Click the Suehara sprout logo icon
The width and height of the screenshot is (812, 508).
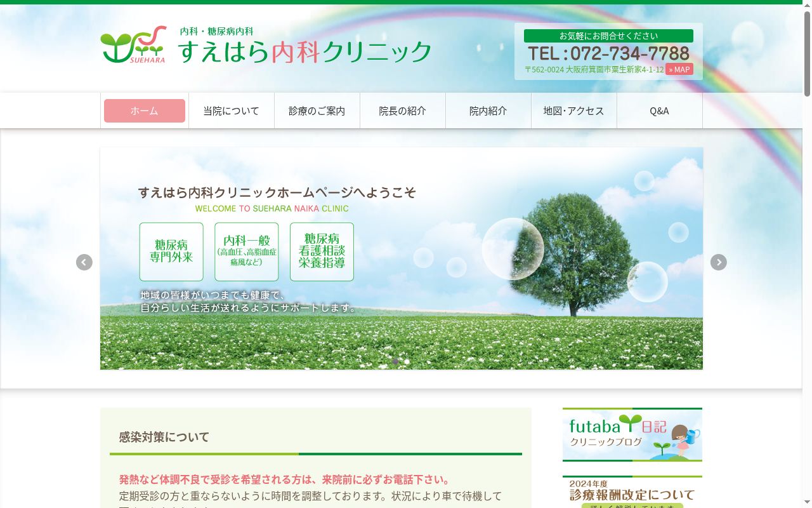point(133,44)
